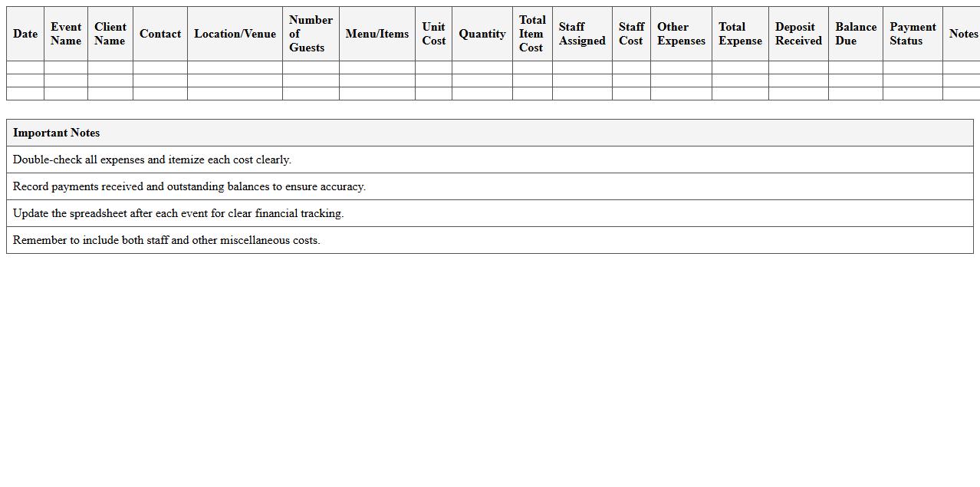Click the note about double-checking expenses
Screen dimensions: 980x487
click(489, 160)
